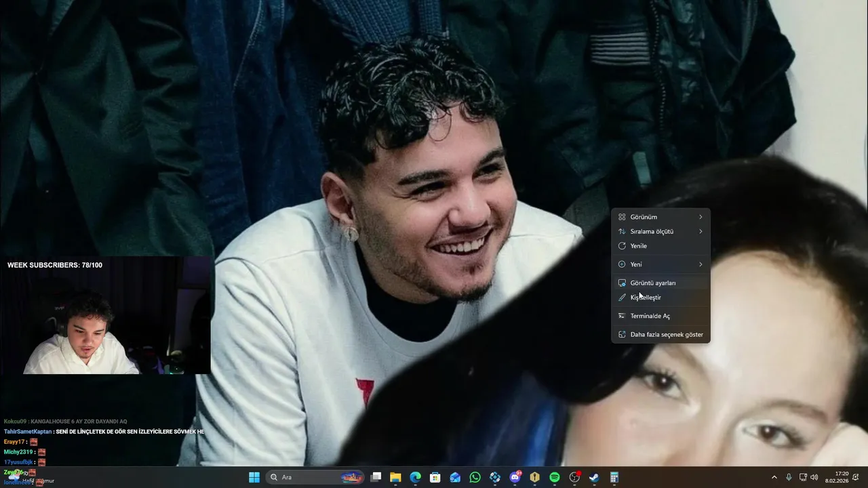868x488 pixels.
Task: Select Terminalde Aç menu entry
Action: (x=660, y=316)
